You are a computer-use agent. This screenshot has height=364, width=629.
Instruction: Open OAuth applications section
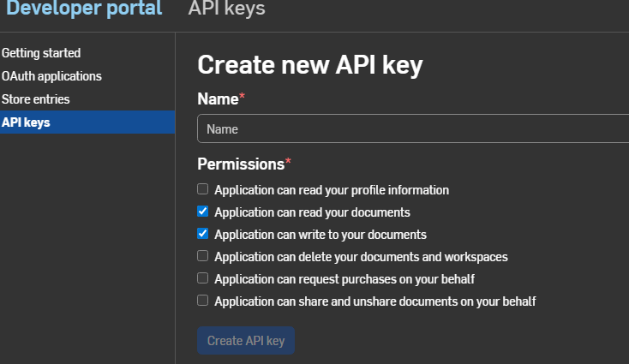point(51,76)
